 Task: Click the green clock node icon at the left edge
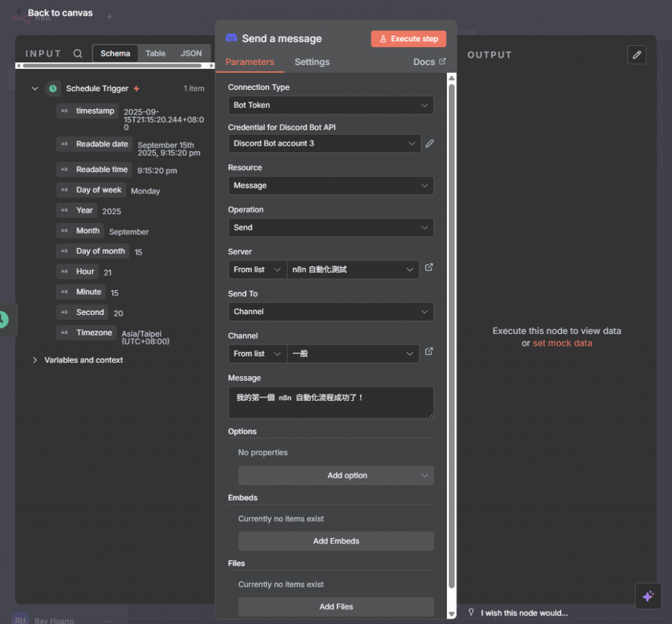coord(3,320)
